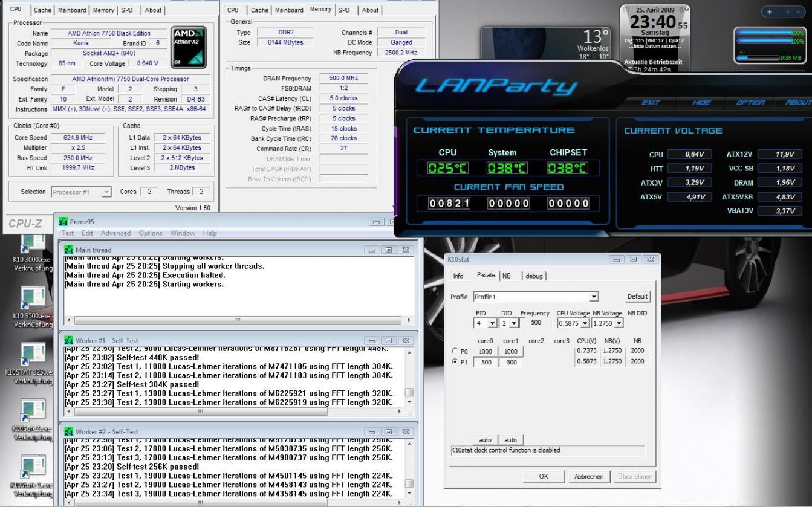Image resolution: width=812 pixels, height=507 pixels.
Task: Click the Prime95 title bar icon
Action: (63, 222)
